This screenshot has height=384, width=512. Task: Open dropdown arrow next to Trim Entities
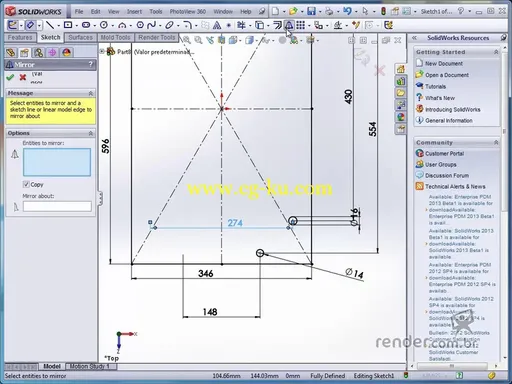(x=250, y=25)
